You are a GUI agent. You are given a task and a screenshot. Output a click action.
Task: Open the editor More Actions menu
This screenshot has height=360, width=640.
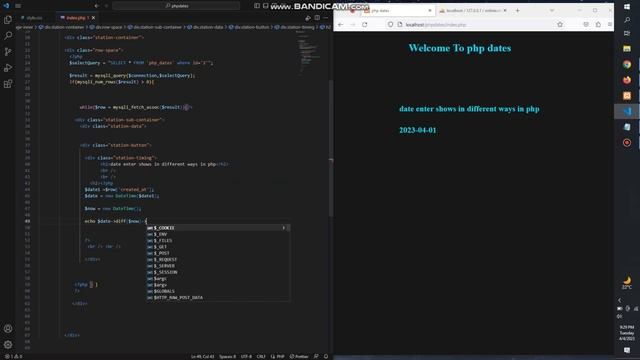(326, 18)
